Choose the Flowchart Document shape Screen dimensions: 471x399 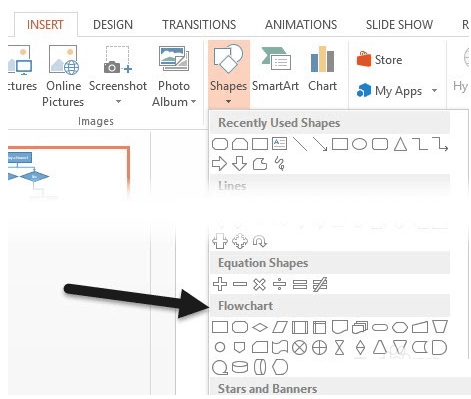(x=340, y=327)
